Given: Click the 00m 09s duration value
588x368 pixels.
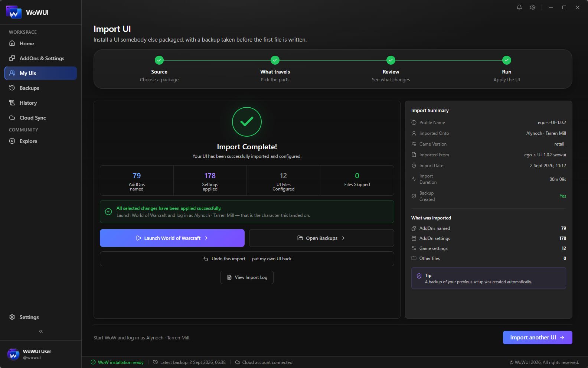Looking at the screenshot, I should (558, 179).
